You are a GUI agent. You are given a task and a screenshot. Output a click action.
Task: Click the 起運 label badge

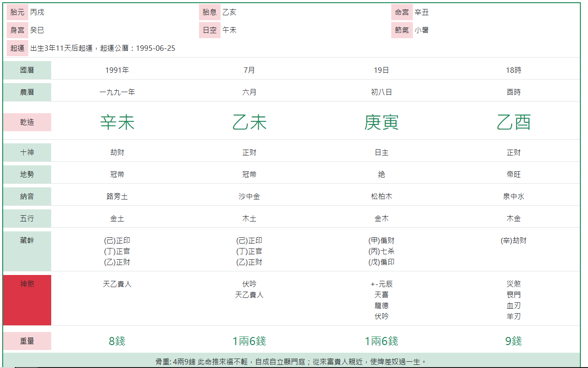(17, 48)
